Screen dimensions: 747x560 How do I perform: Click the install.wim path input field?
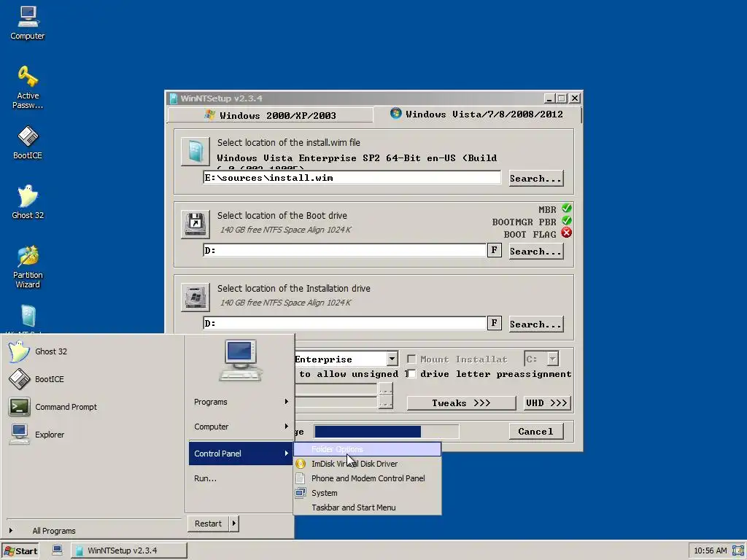(x=352, y=178)
